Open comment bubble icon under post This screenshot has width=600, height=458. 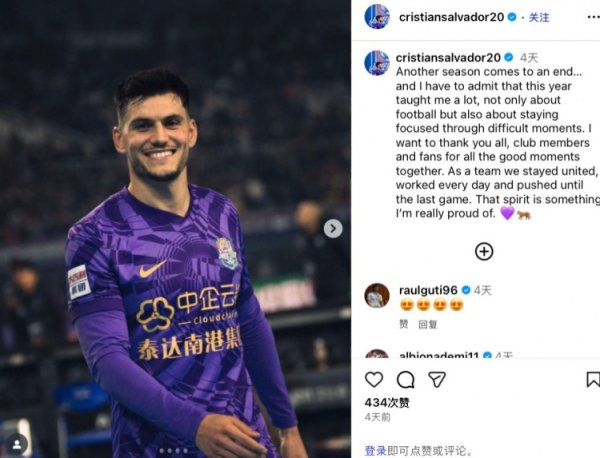(x=406, y=380)
